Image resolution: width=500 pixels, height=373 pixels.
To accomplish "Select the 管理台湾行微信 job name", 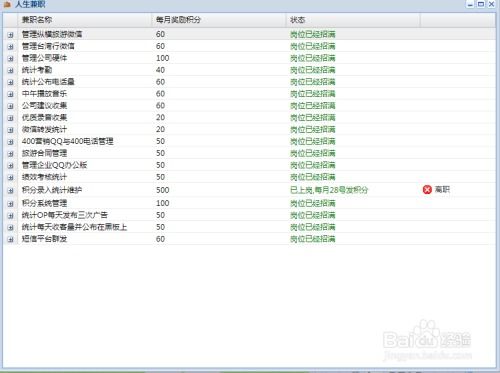I will [x=48, y=46].
